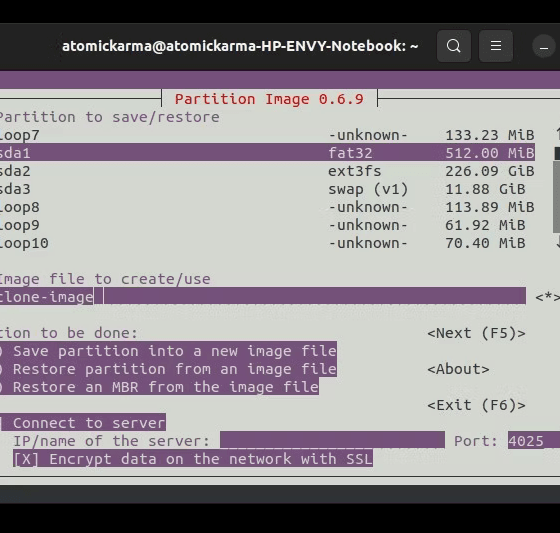Image resolution: width=560 pixels, height=533 pixels.
Task: Select the loop9 partition row
Action: pyautogui.click(x=267, y=225)
